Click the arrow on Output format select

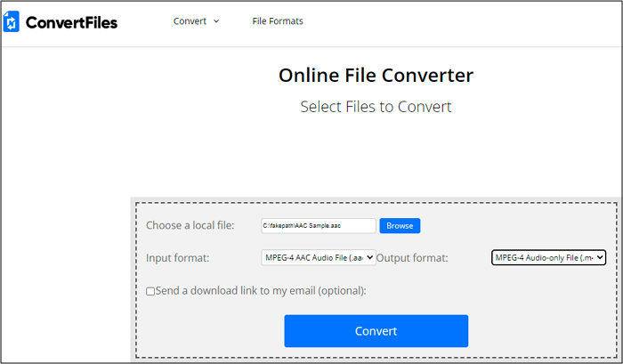point(600,258)
